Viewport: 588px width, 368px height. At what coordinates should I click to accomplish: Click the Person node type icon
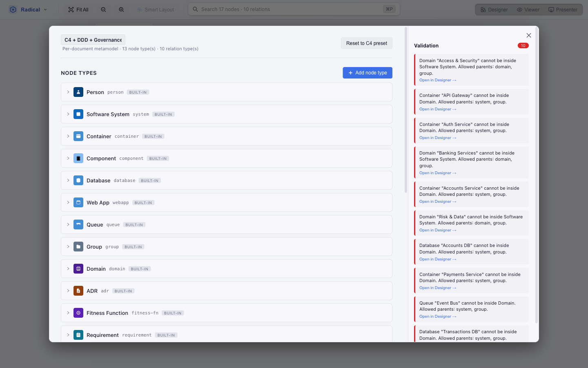pyautogui.click(x=78, y=92)
